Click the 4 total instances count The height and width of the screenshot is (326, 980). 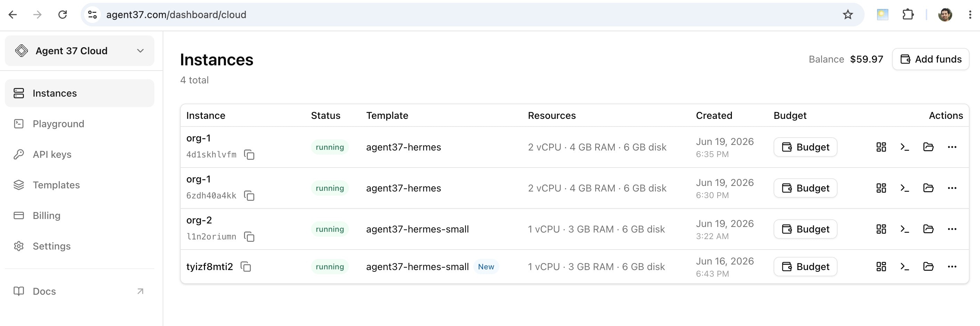tap(194, 80)
